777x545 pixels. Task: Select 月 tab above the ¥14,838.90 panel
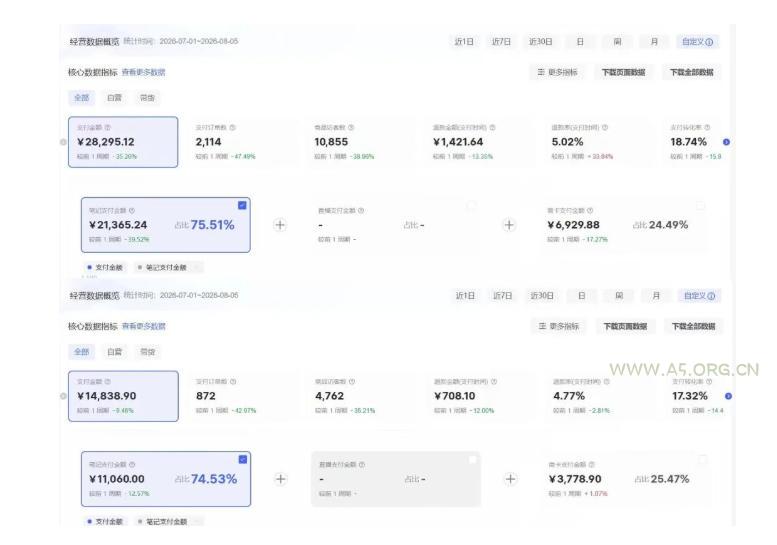656,296
